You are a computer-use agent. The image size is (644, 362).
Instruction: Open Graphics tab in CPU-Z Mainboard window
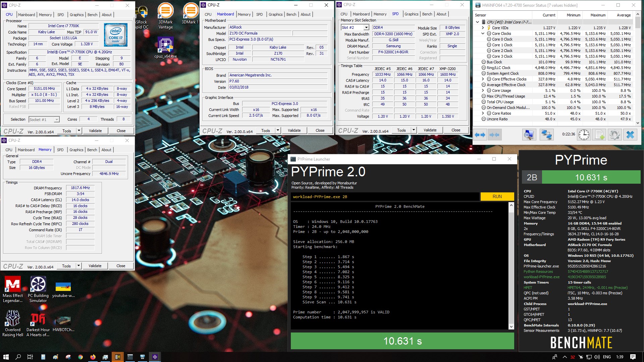tap(276, 14)
